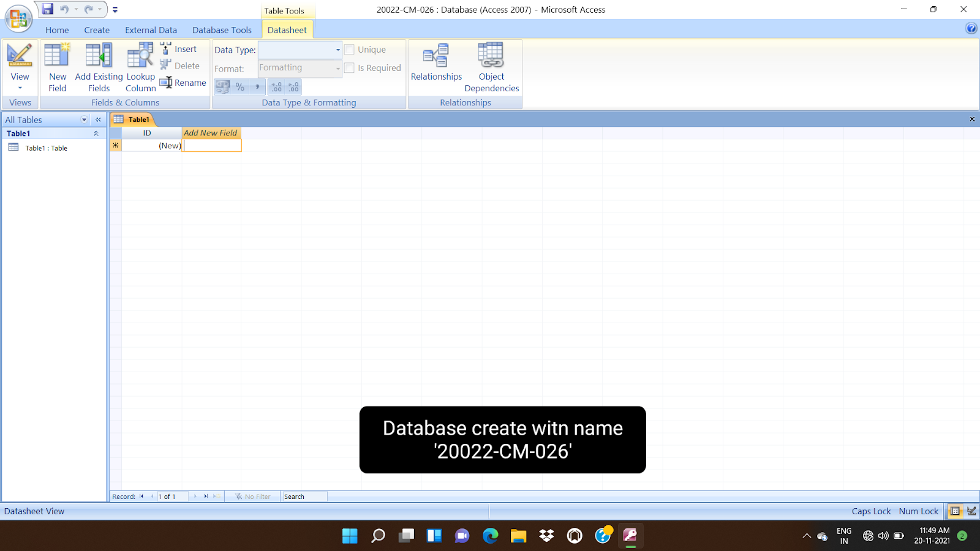Go to last record
980x551 pixels.
(x=206, y=497)
